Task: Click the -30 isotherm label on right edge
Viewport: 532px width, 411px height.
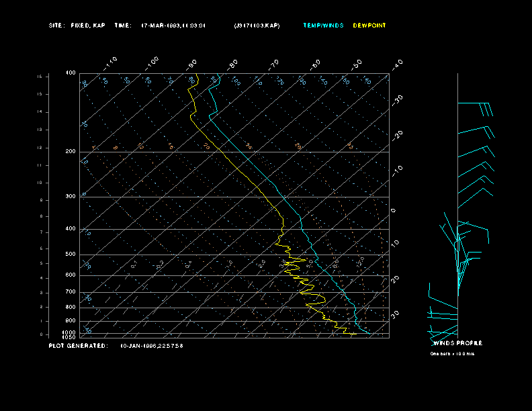Action: pyautogui.click(x=398, y=100)
